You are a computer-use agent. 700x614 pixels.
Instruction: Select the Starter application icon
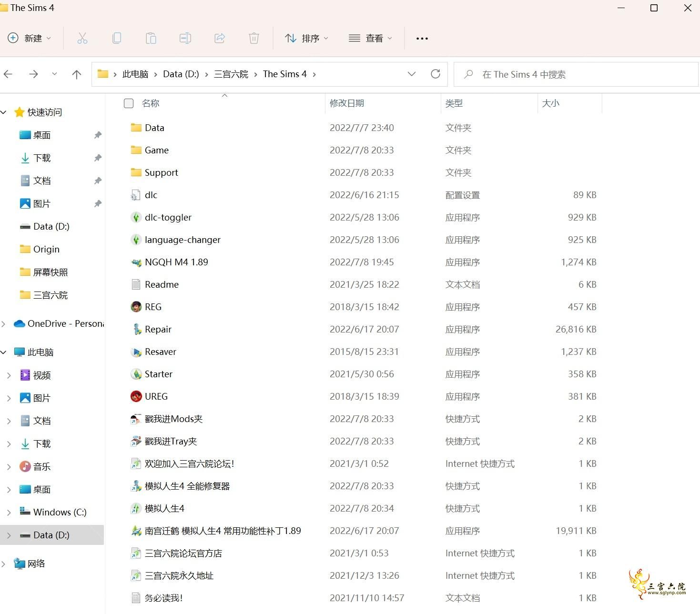[x=136, y=374]
